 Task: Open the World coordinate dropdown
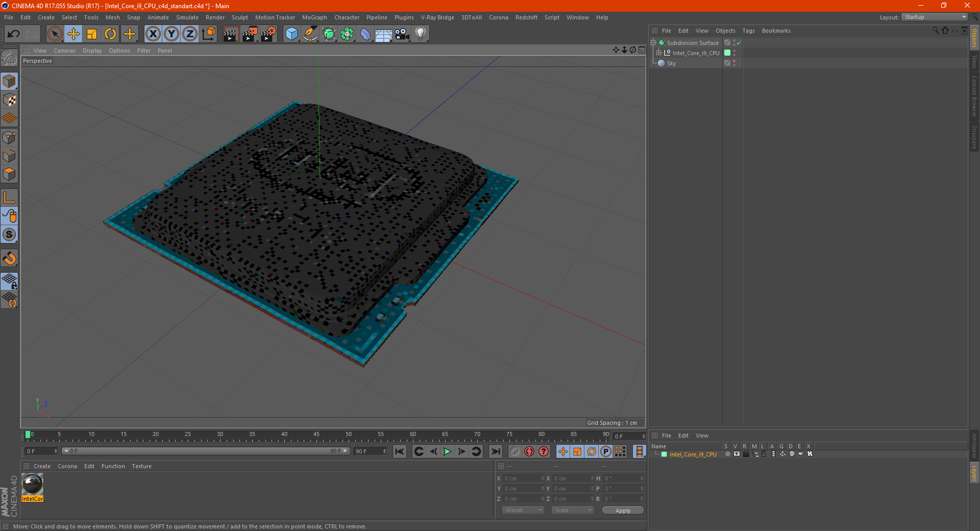coord(523,510)
